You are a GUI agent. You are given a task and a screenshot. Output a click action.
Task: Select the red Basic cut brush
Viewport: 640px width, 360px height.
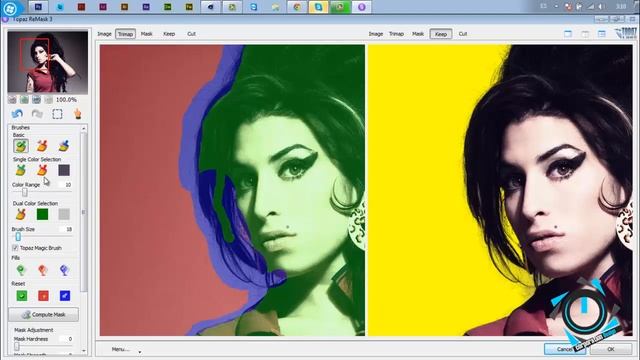[42, 146]
